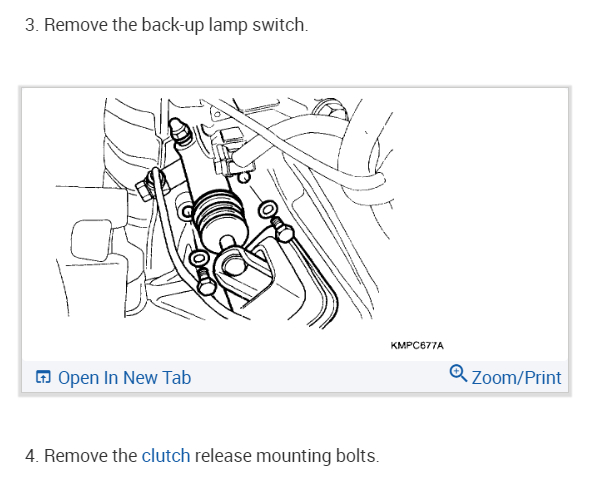This screenshot has width=606, height=479.
Task: Follow the blue clutch hyperlink
Action: tap(166, 456)
